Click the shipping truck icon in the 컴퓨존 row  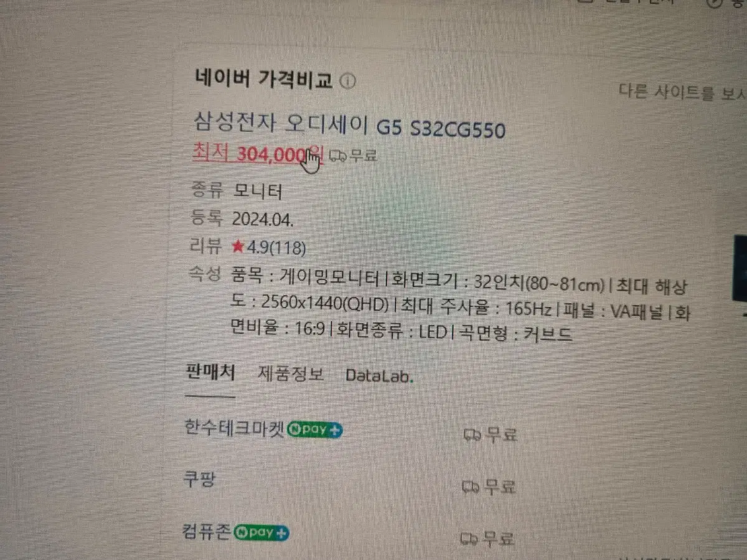pyautogui.click(x=469, y=538)
